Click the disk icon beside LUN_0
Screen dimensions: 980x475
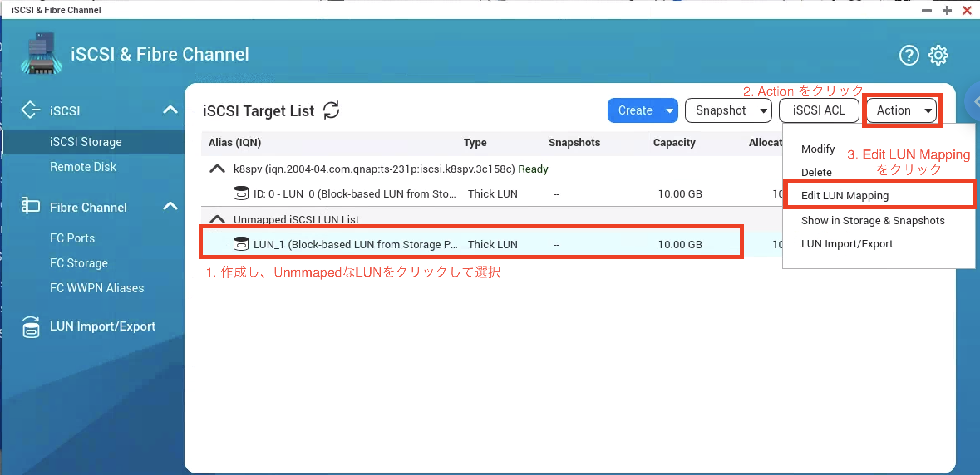[x=241, y=193]
